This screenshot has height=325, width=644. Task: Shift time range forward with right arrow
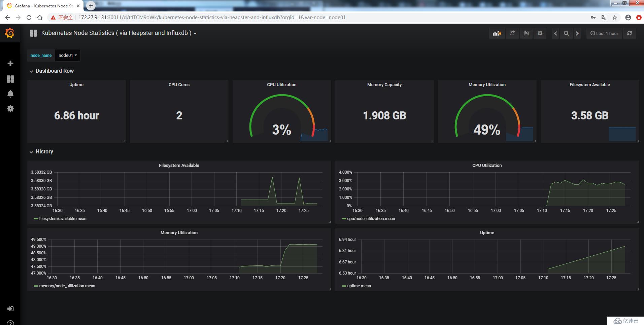(577, 33)
